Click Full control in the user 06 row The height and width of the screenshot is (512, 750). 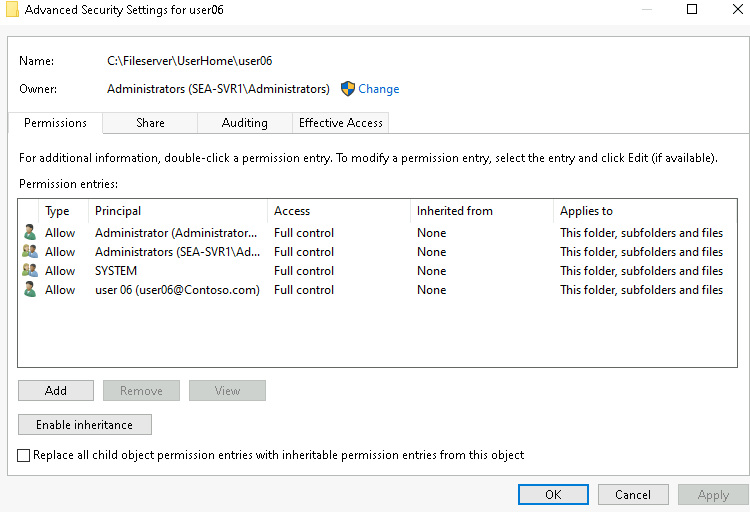(x=304, y=290)
